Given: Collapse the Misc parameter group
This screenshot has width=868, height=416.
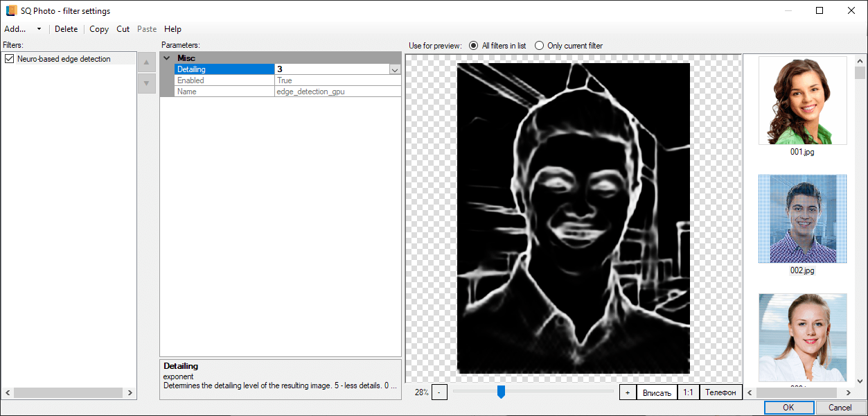Looking at the screenshot, I should click(x=167, y=58).
